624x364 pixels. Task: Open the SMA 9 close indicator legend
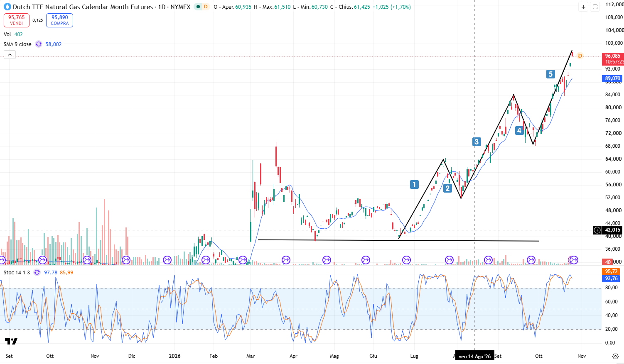point(17,44)
